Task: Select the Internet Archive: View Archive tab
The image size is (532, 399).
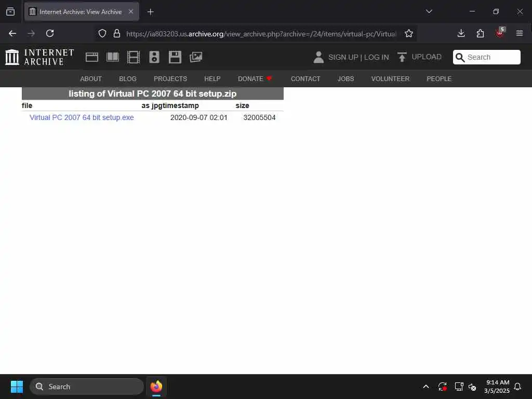Action: coord(82,11)
